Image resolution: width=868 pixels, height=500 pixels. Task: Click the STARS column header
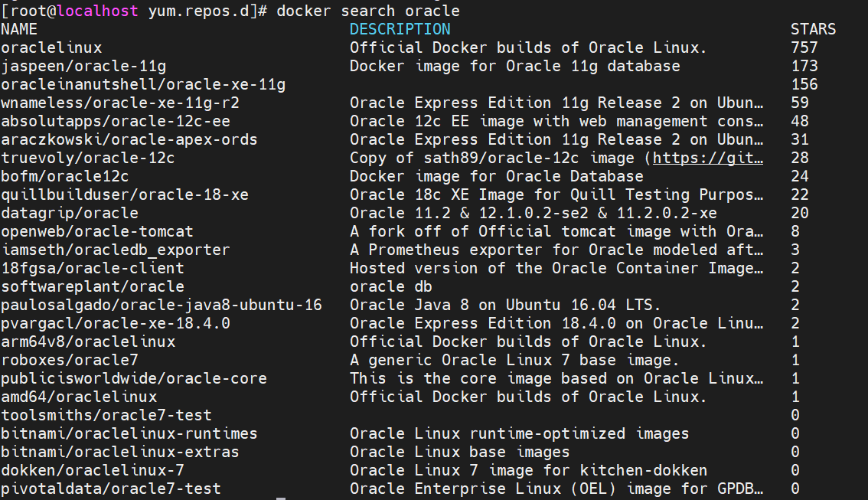click(x=813, y=30)
